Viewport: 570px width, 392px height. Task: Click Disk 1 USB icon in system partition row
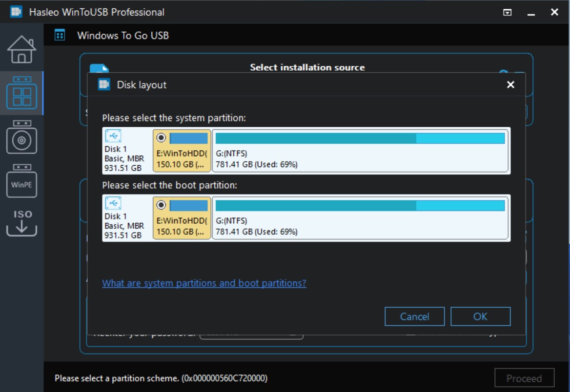(113, 136)
